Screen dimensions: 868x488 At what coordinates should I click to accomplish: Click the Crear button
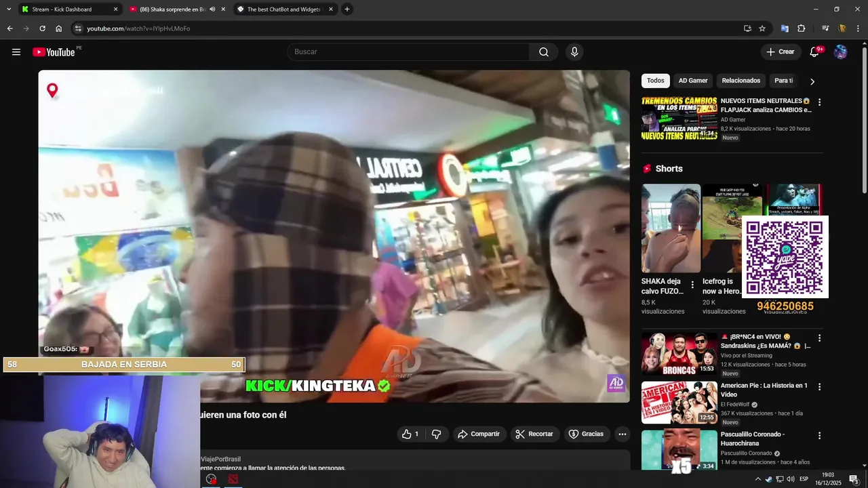coord(780,52)
